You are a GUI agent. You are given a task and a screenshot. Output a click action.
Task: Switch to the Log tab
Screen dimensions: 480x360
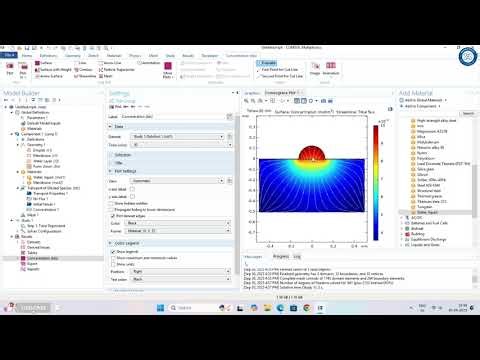point(297,256)
